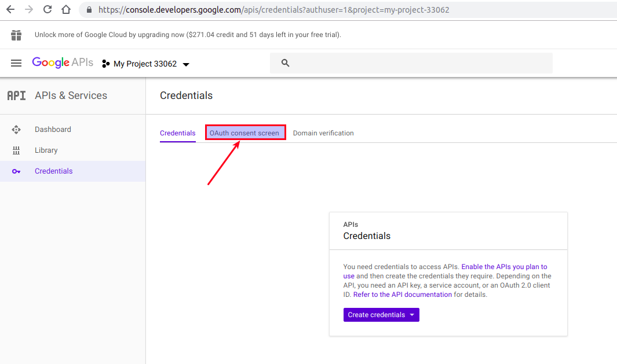
Task: Click the Create credentials button
Action: tap(381, 315)
